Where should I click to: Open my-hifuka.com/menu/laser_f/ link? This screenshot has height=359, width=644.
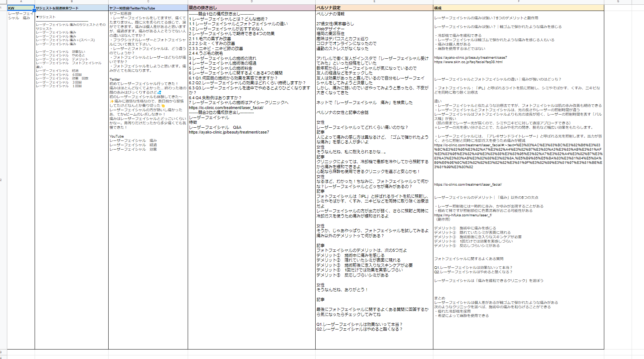(463, 215)
